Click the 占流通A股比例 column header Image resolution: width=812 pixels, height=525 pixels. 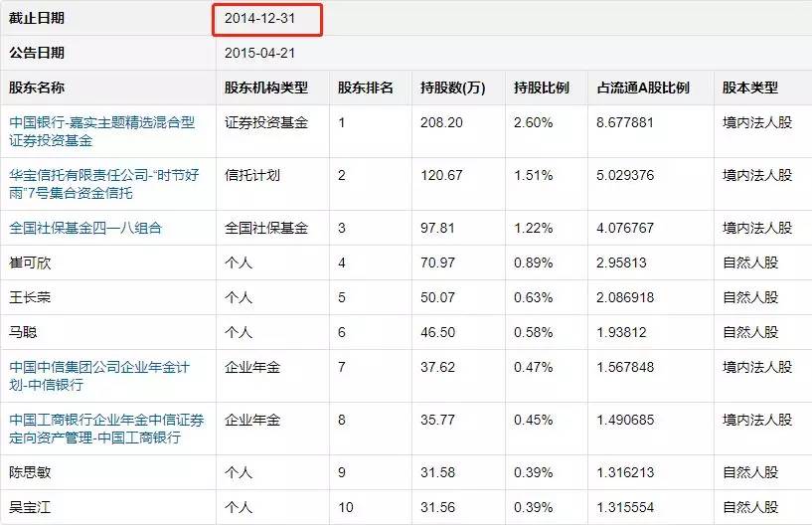pos(643,87)
